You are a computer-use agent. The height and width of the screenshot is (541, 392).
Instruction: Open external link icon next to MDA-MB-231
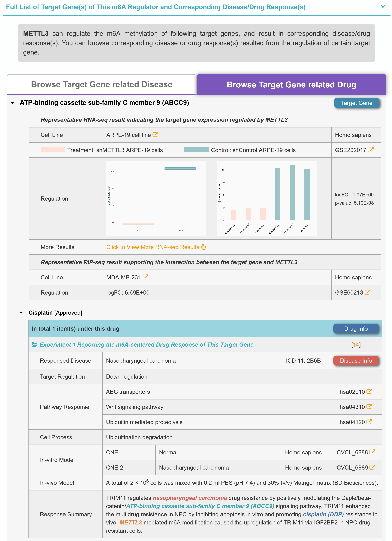click(x=145, y=277)
